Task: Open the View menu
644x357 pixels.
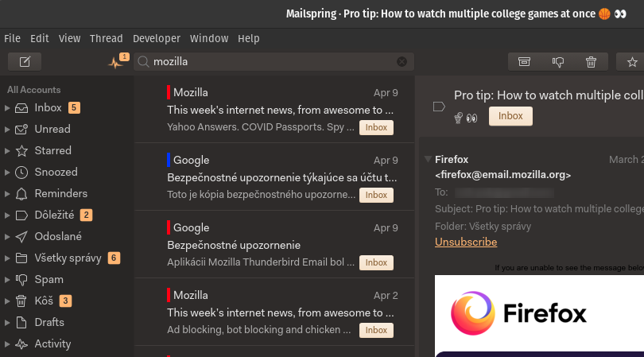Action: tap(69, 39)
